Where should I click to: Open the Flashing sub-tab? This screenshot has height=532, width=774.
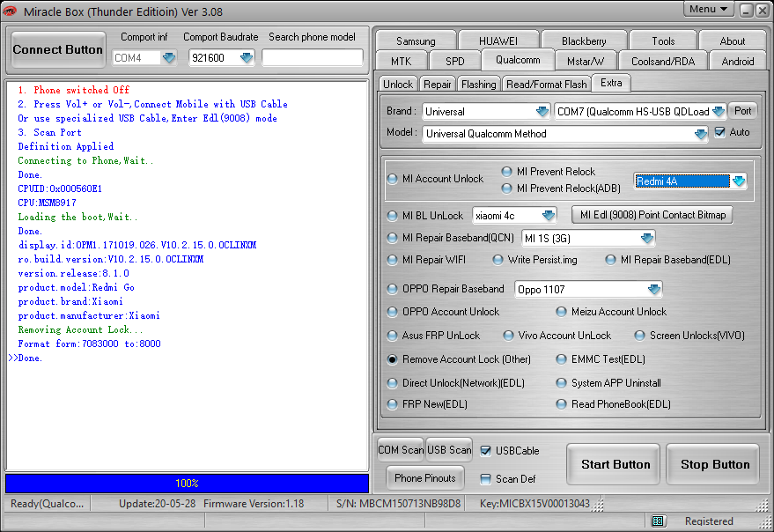pos(478,85)
